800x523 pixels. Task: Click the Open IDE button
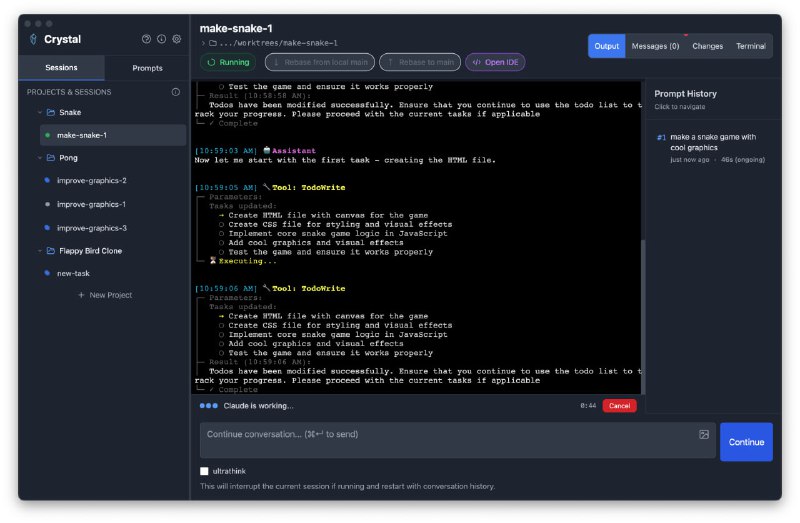click(x=496, y=62)
